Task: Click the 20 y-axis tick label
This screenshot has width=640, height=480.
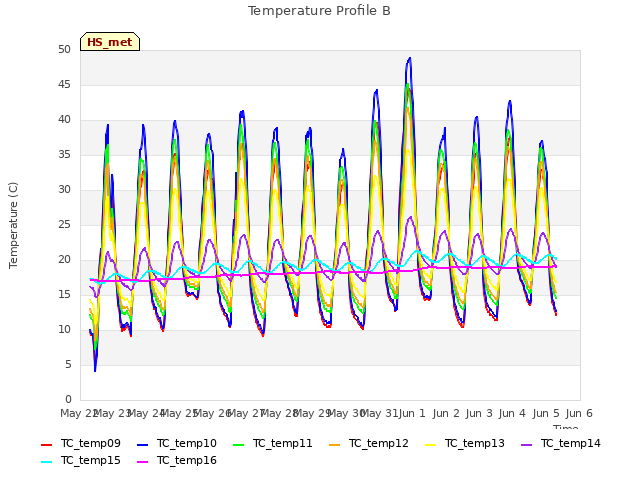Action: [64, 260]
